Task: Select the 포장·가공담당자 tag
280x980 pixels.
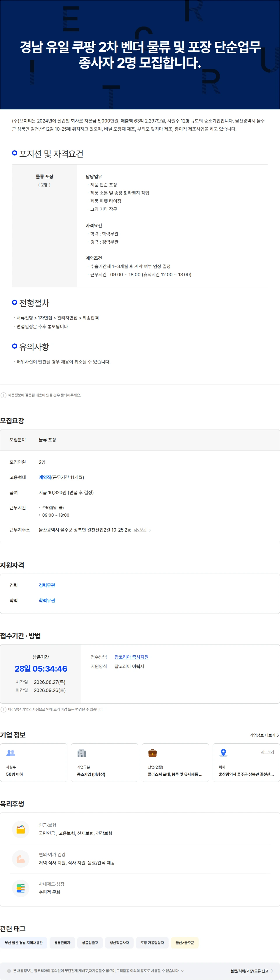Action: (152, 942)
